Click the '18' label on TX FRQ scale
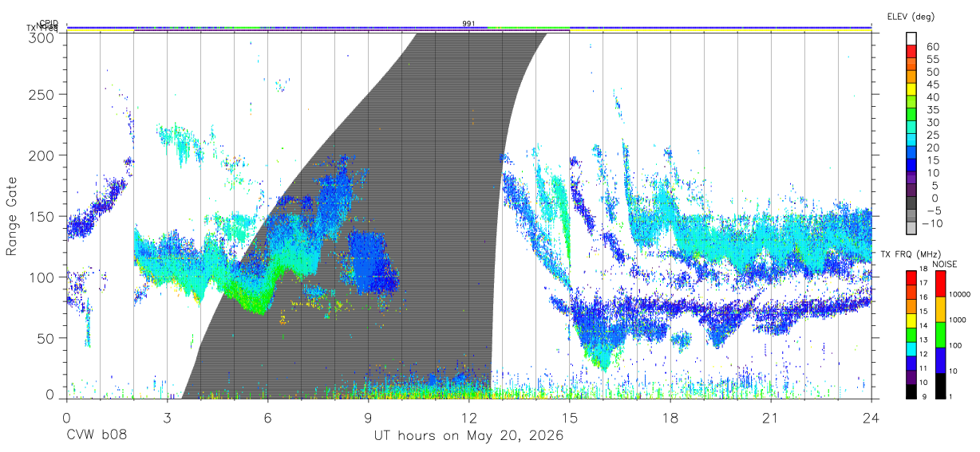Image resolution: width=980 pixels, height=452 pixels. click(923, 269)
